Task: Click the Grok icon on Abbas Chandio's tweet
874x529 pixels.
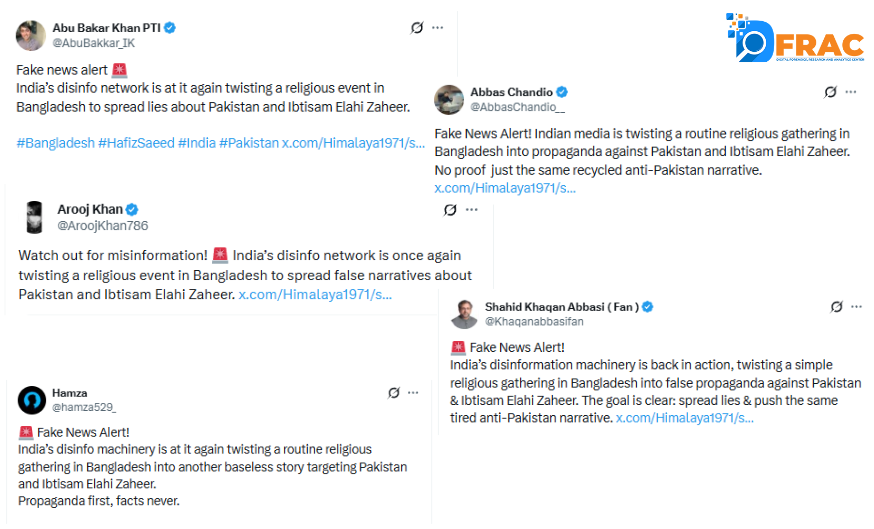Action: 830,92
